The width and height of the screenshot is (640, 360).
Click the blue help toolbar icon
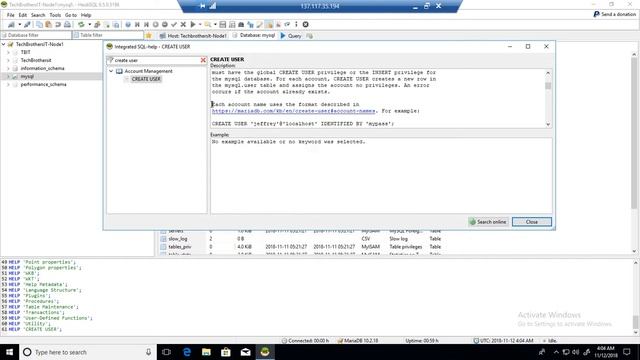point(128,24)
